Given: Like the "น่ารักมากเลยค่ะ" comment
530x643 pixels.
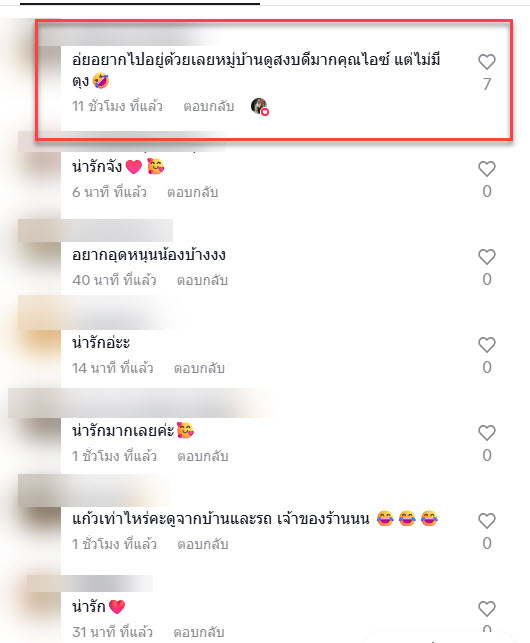Looking at the screenshot, I should click(x=487, y=433).
